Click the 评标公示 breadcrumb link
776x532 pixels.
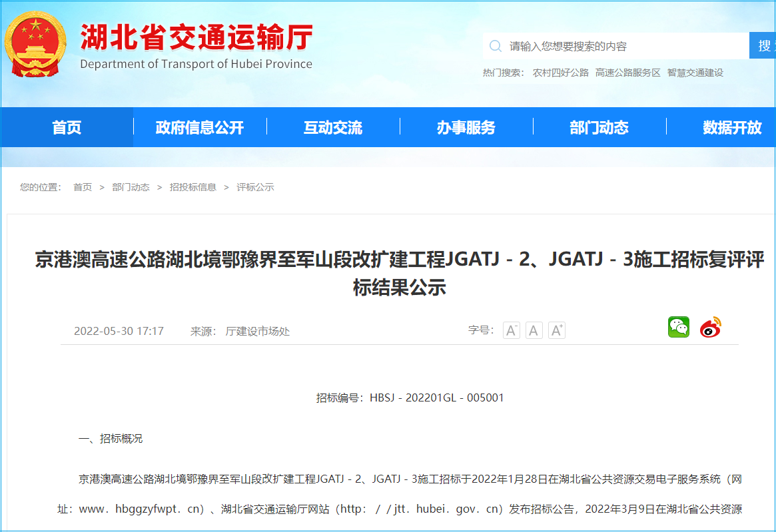255,187
